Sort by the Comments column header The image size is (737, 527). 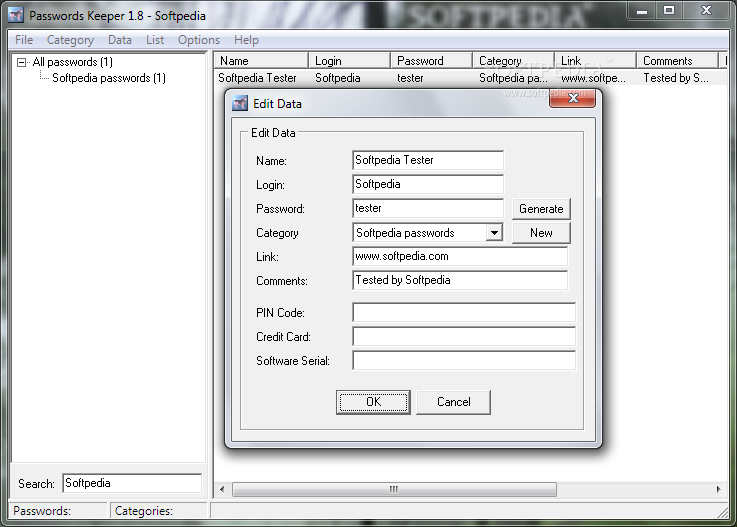pos(677,61)
